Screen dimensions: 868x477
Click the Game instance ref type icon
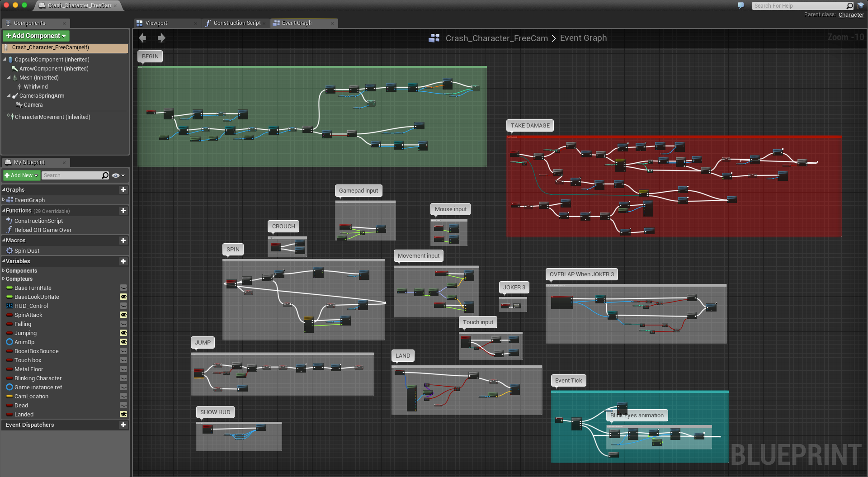[x=9, y=387]
